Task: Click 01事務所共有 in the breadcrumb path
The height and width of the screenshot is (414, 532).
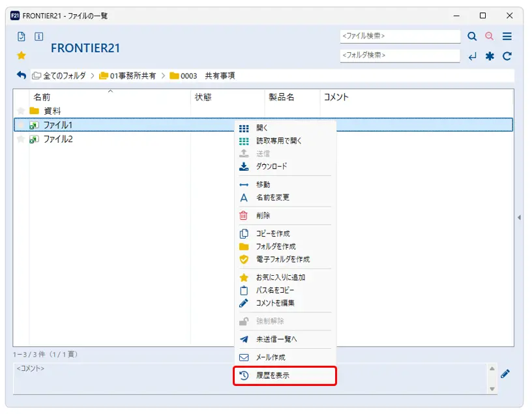Action: (x=132, y=76)
